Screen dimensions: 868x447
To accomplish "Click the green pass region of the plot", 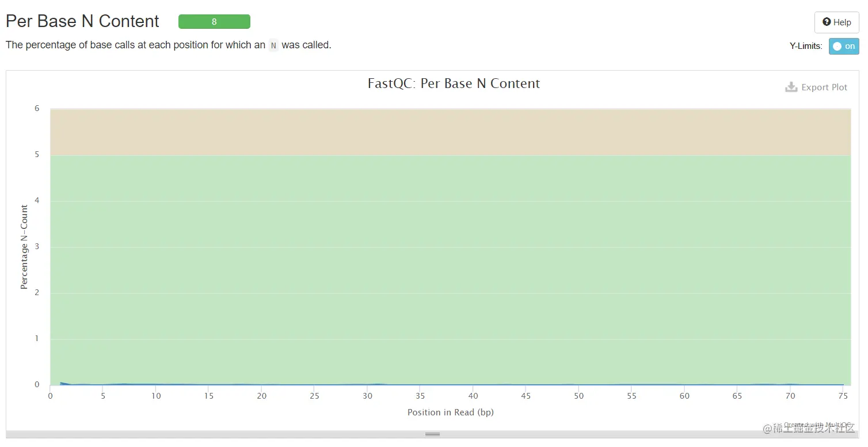I will [450, 259].
